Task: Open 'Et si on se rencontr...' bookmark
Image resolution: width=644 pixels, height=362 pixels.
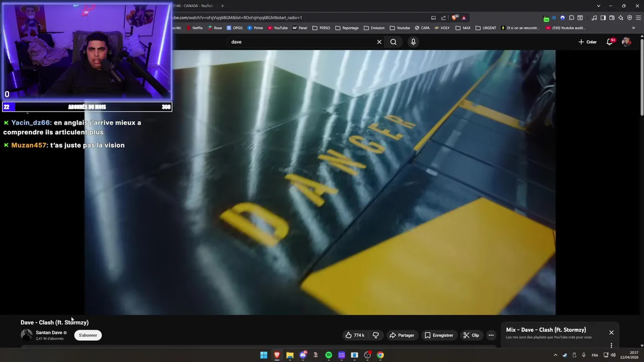Action: 520,28
